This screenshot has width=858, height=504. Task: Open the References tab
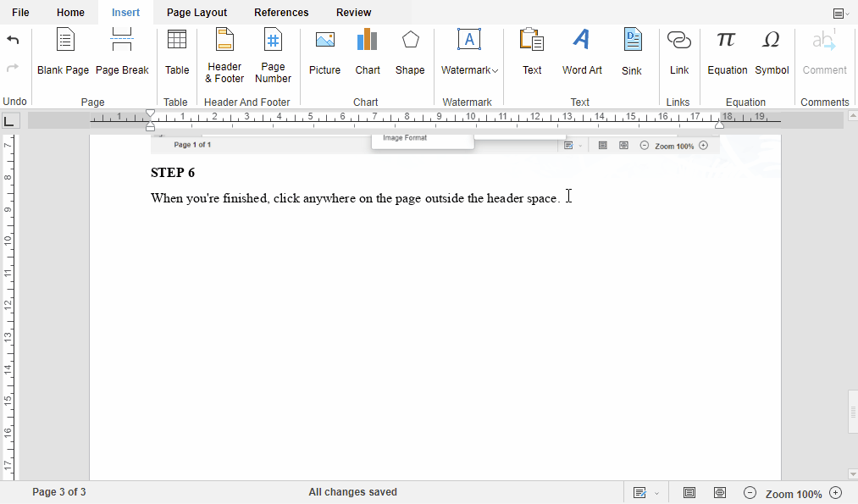[281, 13]
